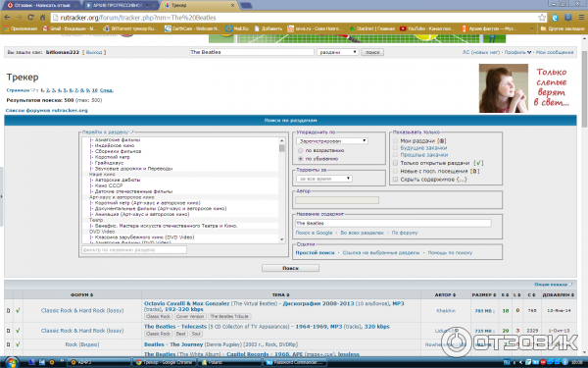Reload the page with refresh icon
The height and width of the screenshot is (368, 588).
click(30, 18)
